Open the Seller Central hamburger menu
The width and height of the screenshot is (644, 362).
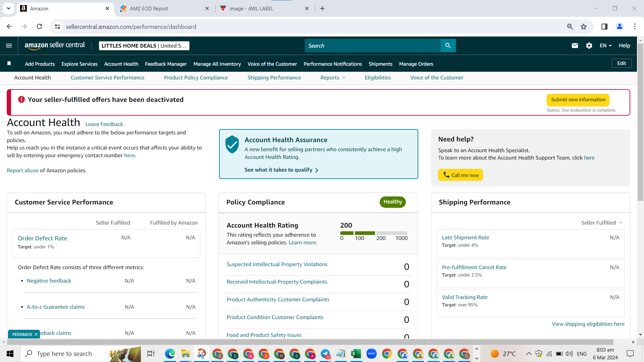click(x=9, y=46)
